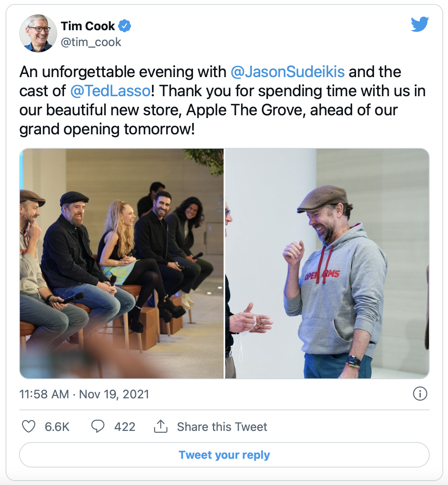Like the tweet with the heart icon
The height and width of the screenshot is (485, 448).
tap(29, 426)
